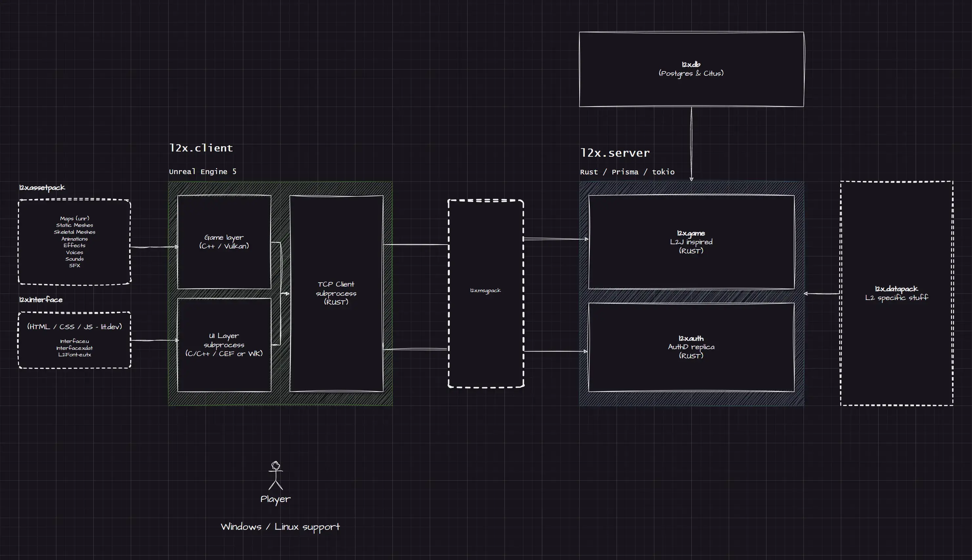Click "Static Meshes" in the assetpack list
The width and height of the screenshot is (972, 560).
pyautogui.click(x=75, y=225)
